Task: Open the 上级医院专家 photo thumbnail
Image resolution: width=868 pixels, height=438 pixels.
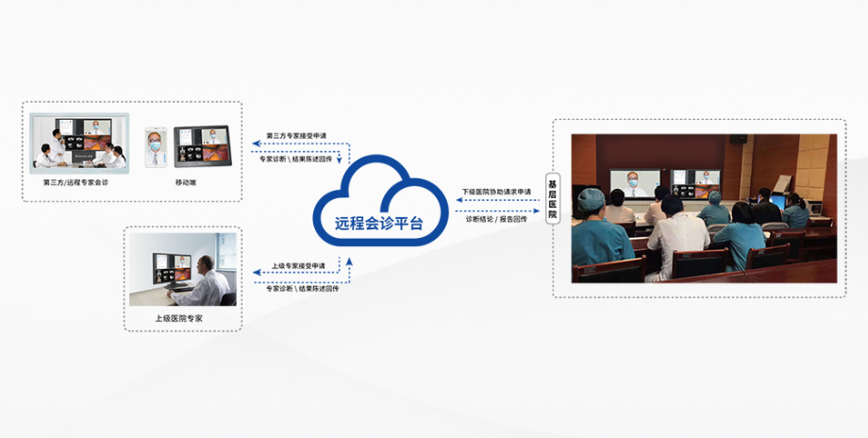Action: [183, 269]
